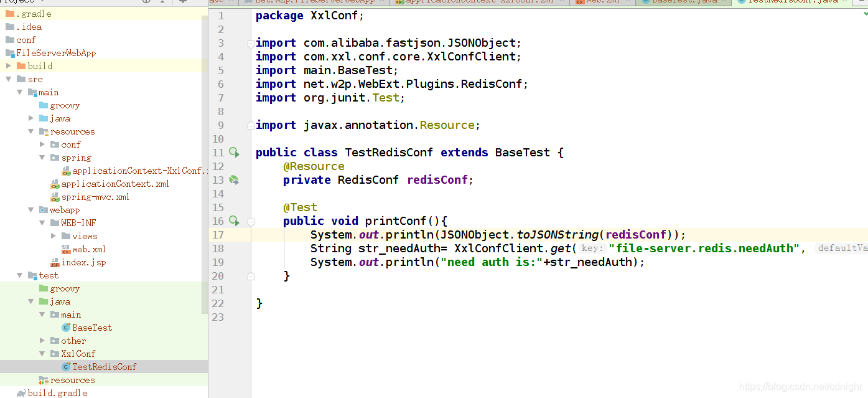
Task: Click the applicationContext-XxlConf file icon
Action: pyautogui.click(x=66, y=171)
